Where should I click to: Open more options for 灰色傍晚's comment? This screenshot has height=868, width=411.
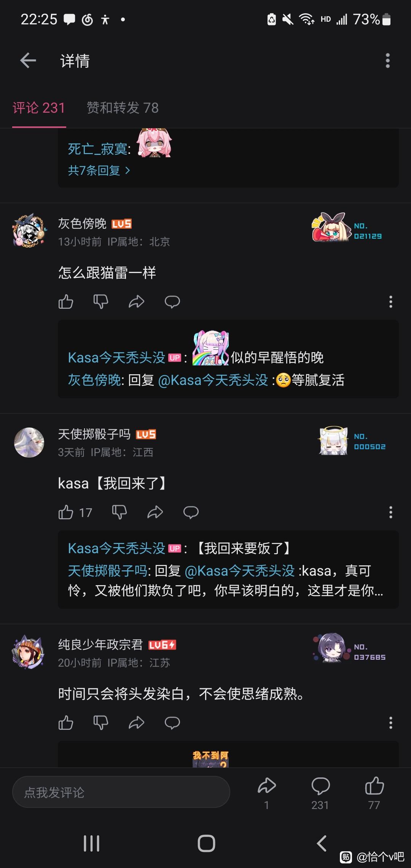(x=390, y=302)
